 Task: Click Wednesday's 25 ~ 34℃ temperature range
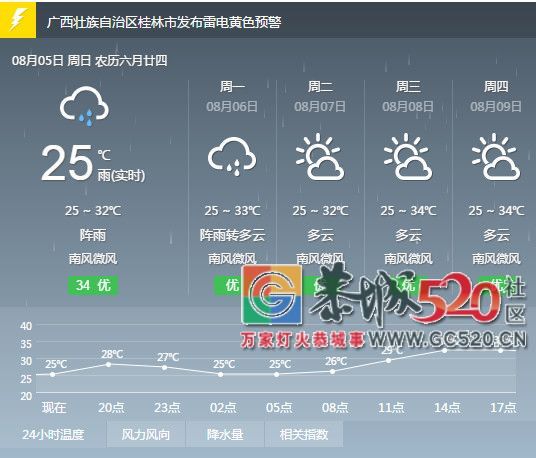click(408, 211)
